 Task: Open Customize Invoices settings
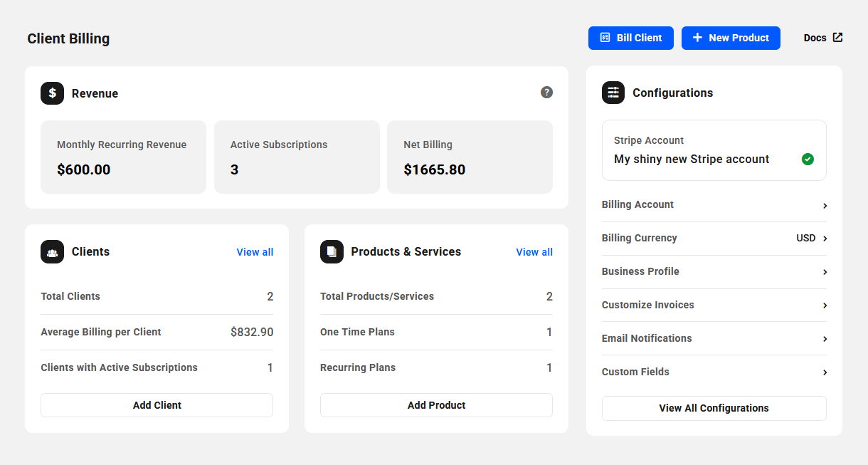tap(714, 305)
